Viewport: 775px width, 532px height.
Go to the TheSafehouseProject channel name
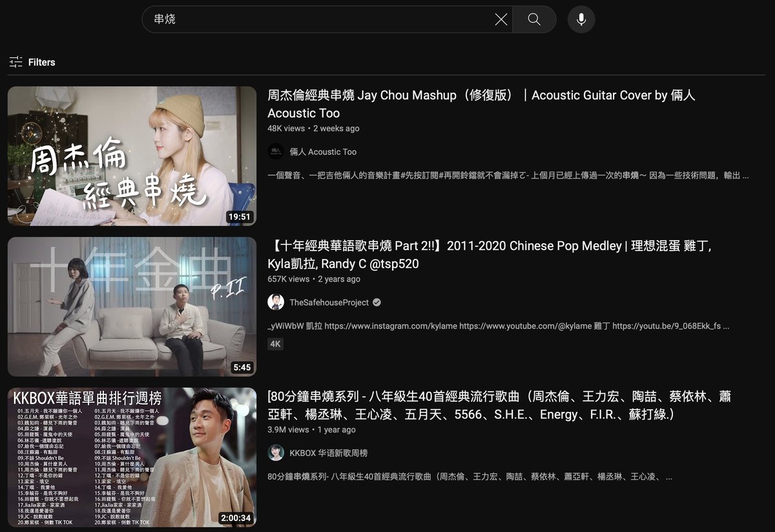tap(329, 302)
